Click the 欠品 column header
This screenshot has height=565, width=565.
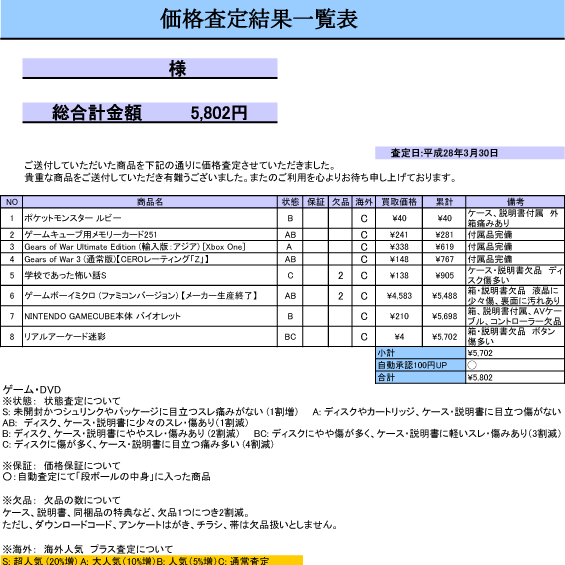click(x=340, y=202)
